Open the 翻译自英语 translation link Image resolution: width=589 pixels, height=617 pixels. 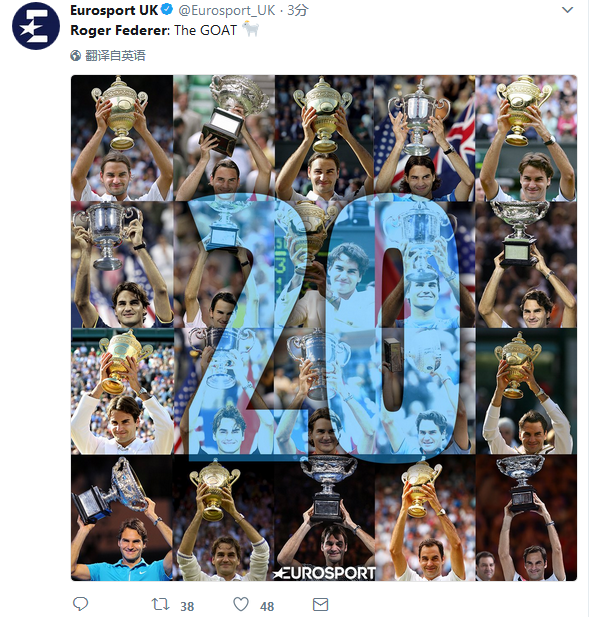tap(115, 55)
